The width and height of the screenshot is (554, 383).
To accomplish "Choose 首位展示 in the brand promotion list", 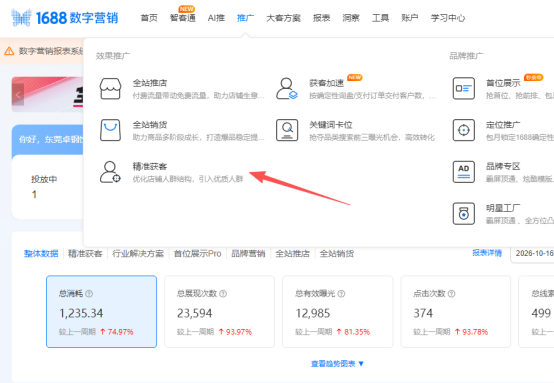I will tap(503, 83).
